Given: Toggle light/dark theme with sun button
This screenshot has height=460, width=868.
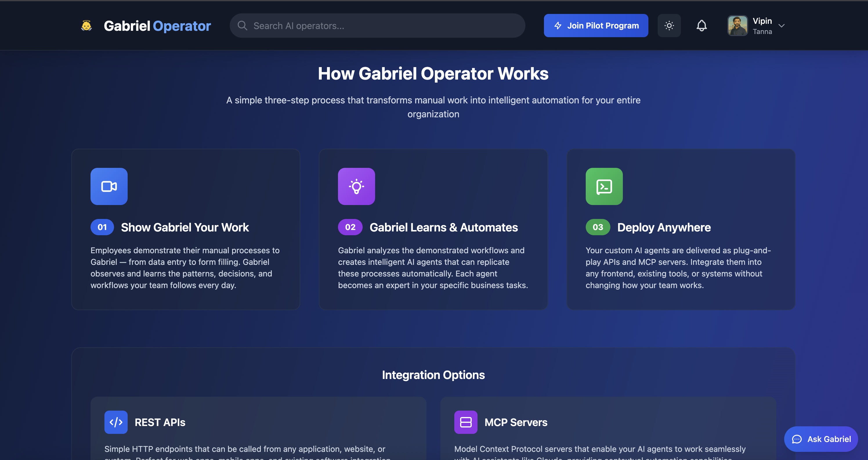Looking at the screenshot, I should (669, 26).
